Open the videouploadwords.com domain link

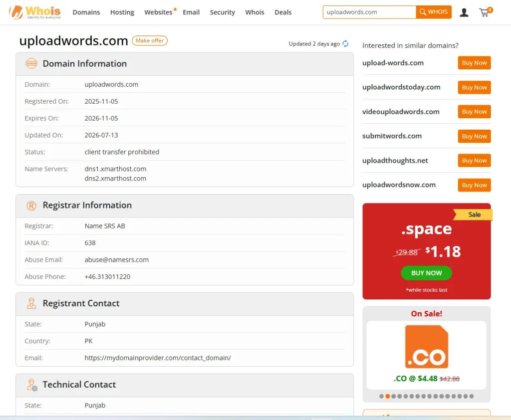401,112
